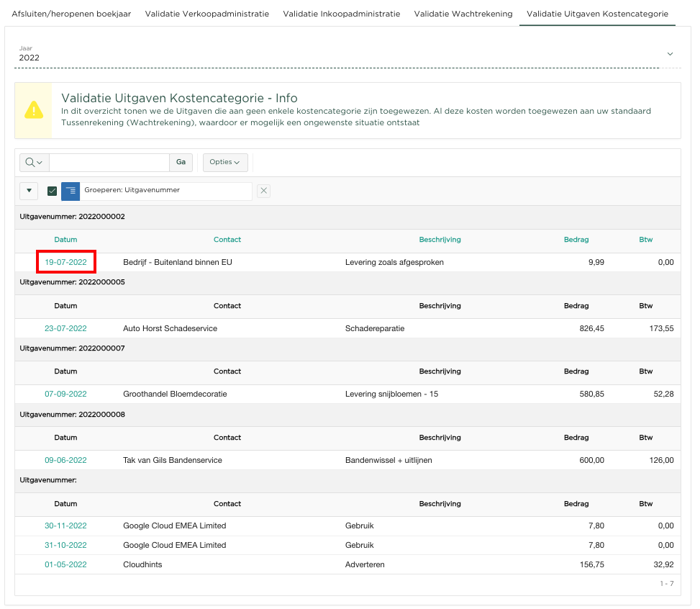The image size is (700, 609).
Task: Select the Afsluiten/heropenen boekjaar tab
Action: [71, 14]
